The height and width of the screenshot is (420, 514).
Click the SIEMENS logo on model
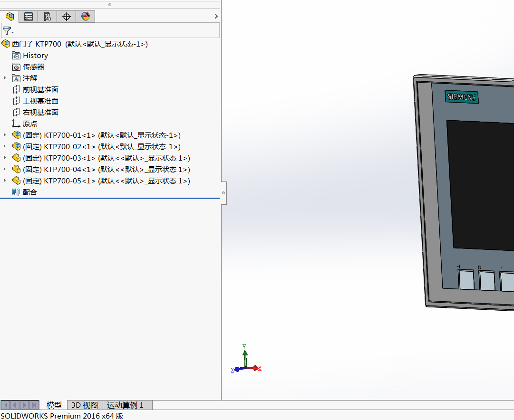[462, 97]
